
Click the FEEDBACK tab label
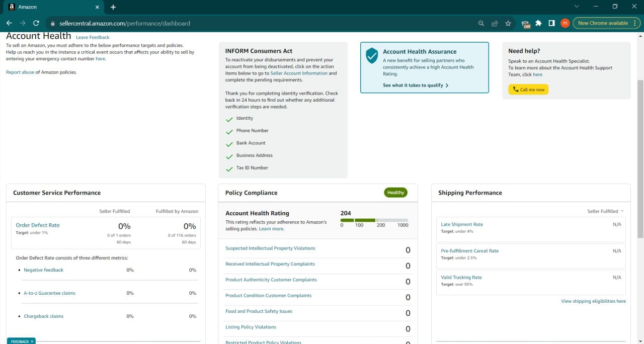pos(20,341)
